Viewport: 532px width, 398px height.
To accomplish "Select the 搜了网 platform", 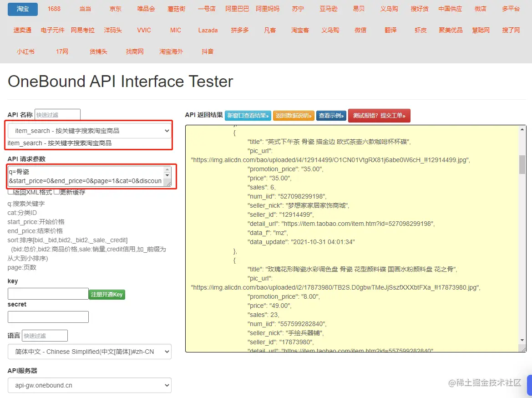I will pyautogui.click(x=511, y=30).
